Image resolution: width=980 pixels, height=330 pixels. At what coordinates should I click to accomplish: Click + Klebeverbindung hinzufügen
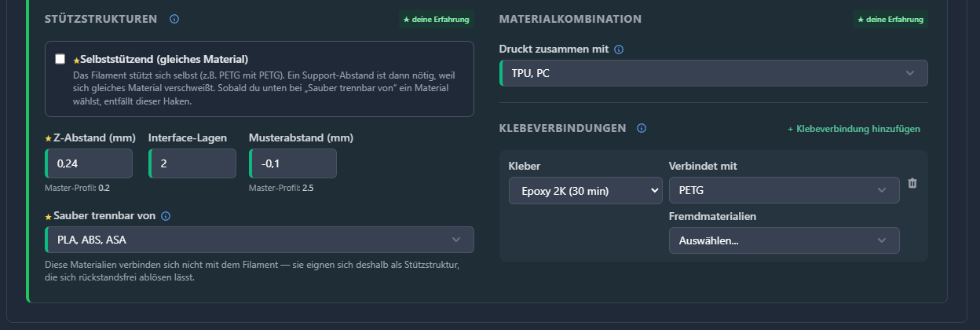pos(854,129)
